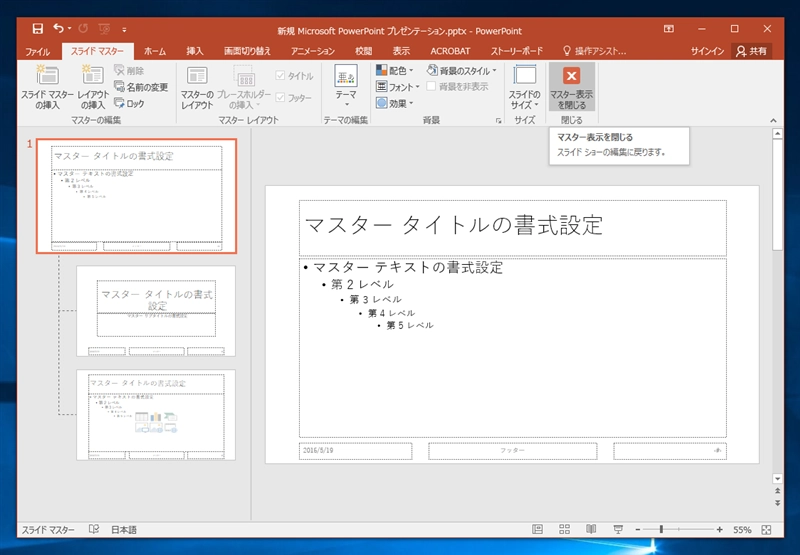800x555 pixels.
Task: Toggle the タイトル checkbox
Action: click(294, 75)
